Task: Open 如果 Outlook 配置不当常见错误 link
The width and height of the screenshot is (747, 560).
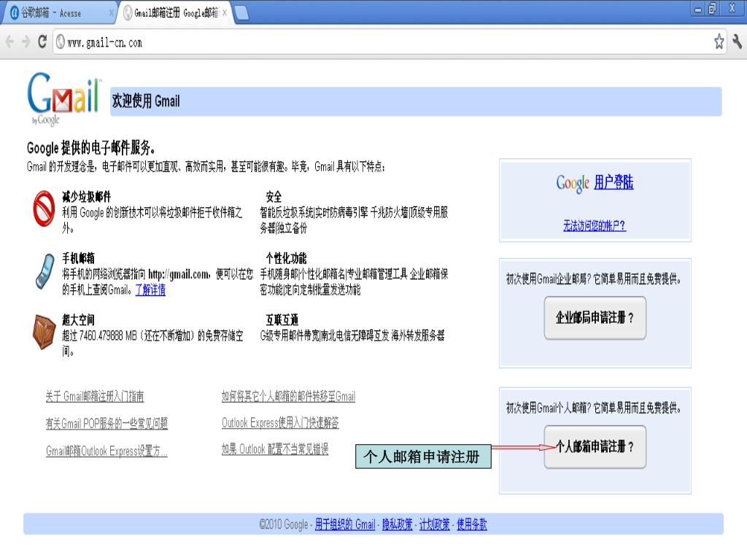Action: pyautogui.click(x=275, y=449)
